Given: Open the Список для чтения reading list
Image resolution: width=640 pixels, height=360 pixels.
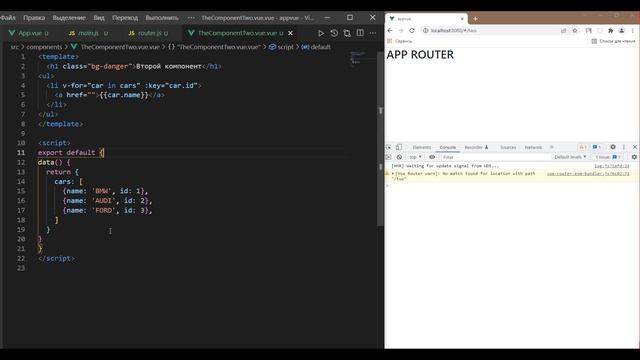Looking at the screenshot, I should click(613, 41).
